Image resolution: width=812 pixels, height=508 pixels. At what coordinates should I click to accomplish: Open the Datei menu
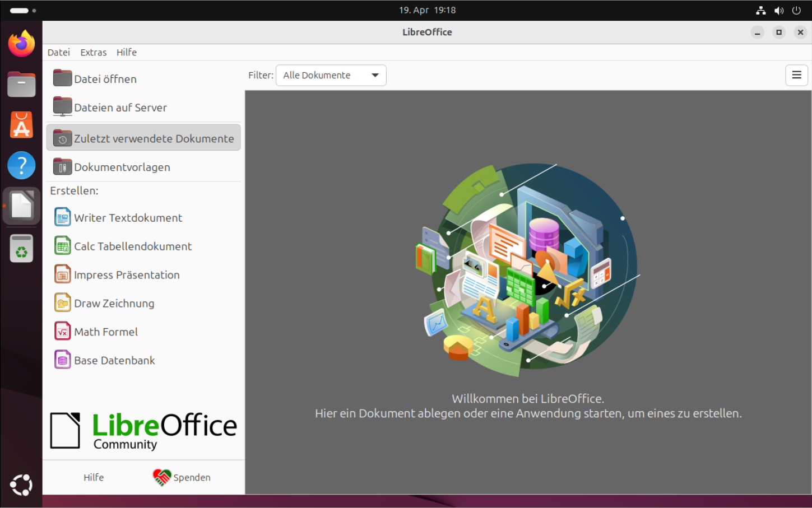point(58,52)
